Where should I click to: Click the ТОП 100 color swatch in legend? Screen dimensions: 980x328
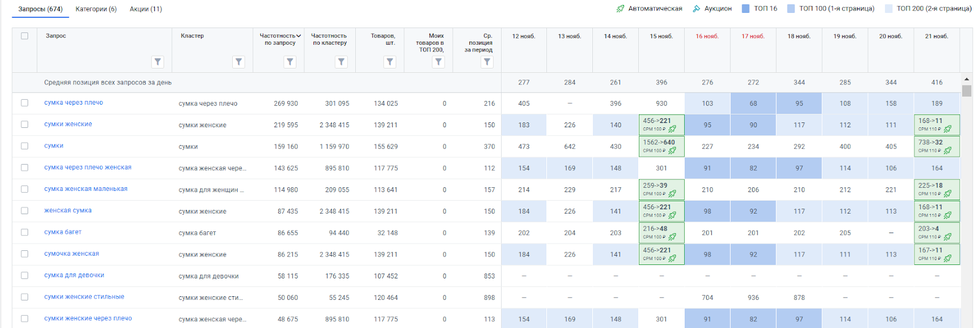point(791,9)
